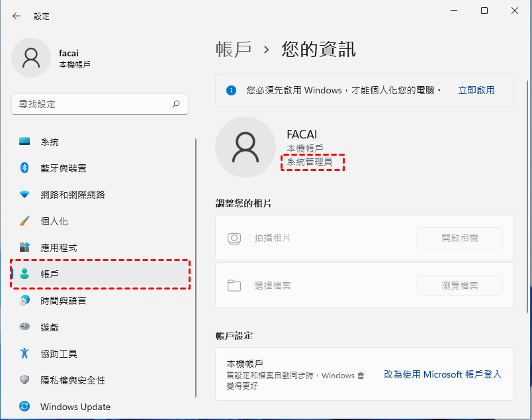Click the Bluetooth icon for 藍牙與裝置
532x420 pixels.
(24, 168)
